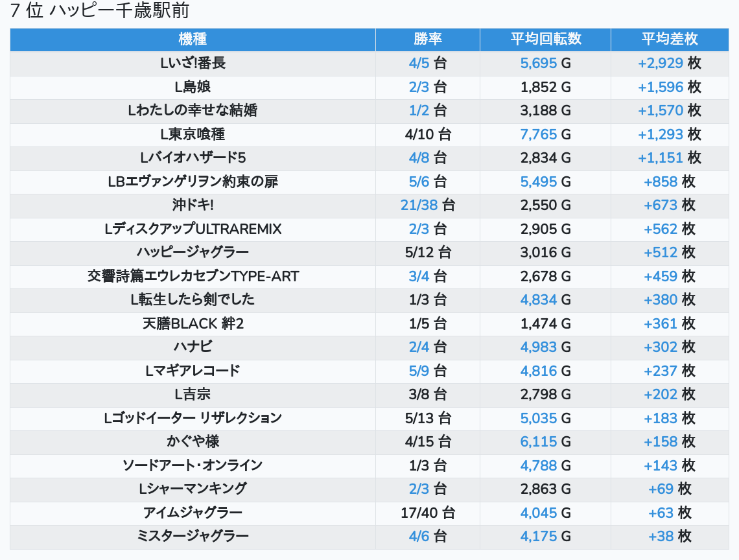Click average spins 3,016 G
This screenshot has height=560, width=739.
pyautogui.click(x=545, y=253)
